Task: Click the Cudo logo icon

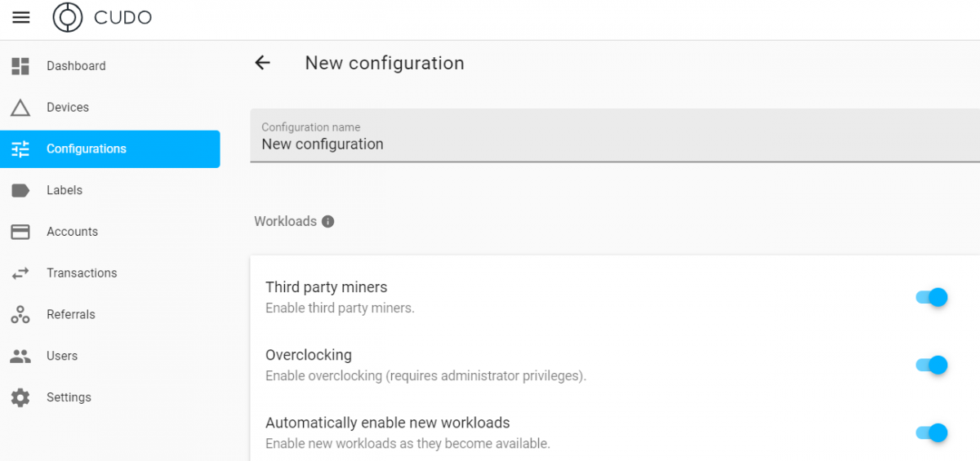Action: [68, 17]
